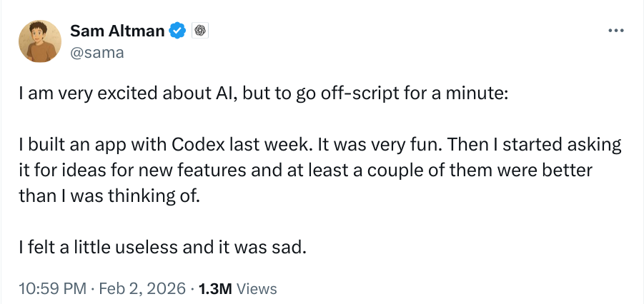This screenshot has width=644, height=304.
Task: Click the "than I was thinking of." line
Action: coord(106,196)
